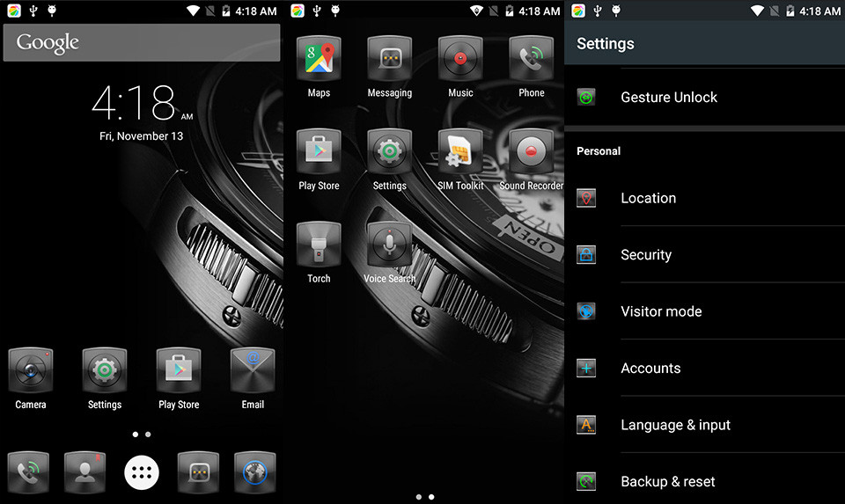Turn on the Torch app

click(x=319, y=245)
